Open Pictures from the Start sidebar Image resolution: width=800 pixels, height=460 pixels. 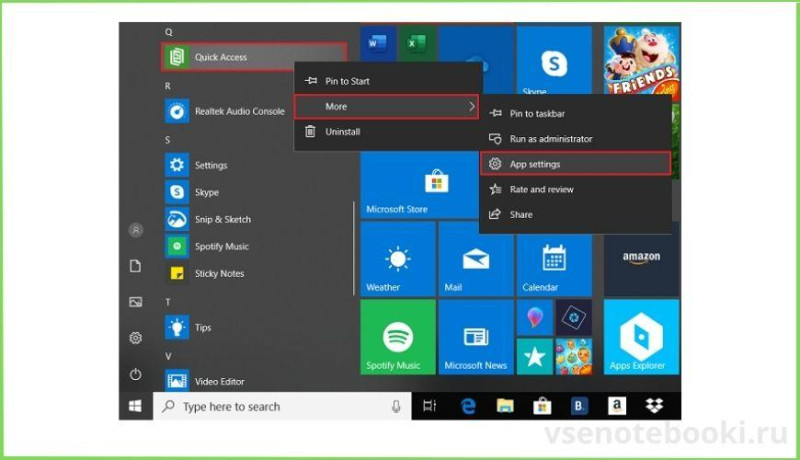(135, 302)
